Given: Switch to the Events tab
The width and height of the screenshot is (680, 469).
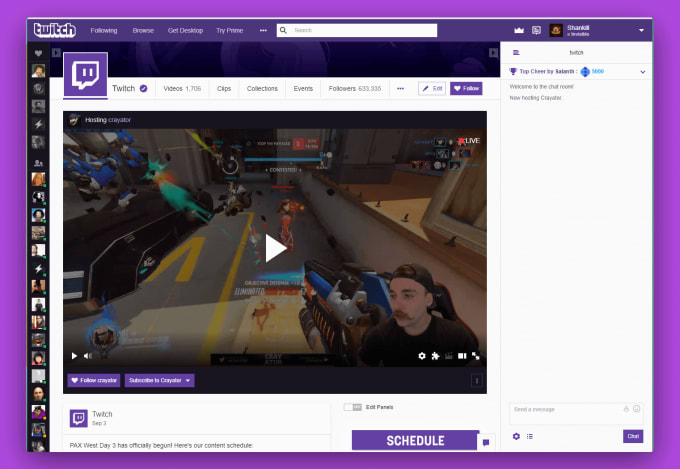Looking at the screenshot, I should (303, 89).
